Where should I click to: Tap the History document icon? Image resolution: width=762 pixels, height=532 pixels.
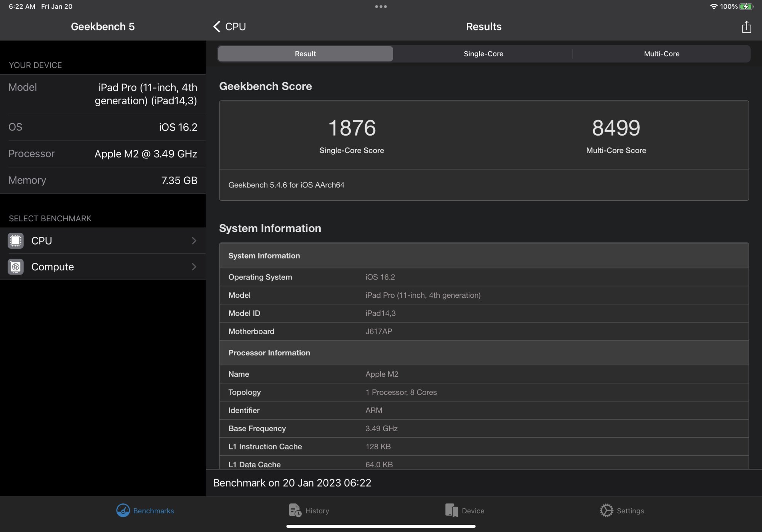coord(295,510)
